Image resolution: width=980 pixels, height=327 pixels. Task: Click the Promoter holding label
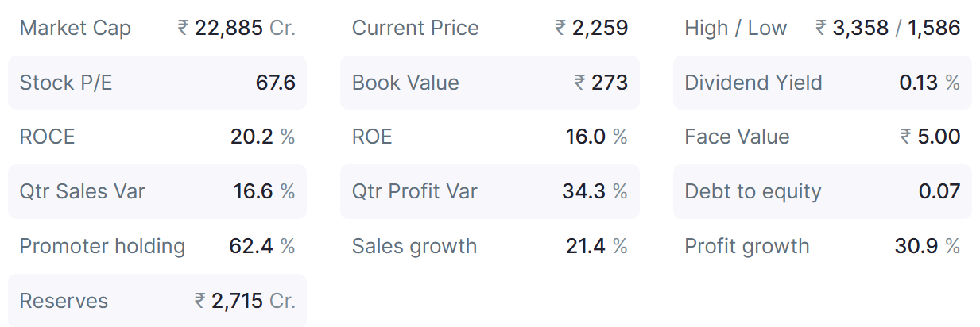click(103, 246)
